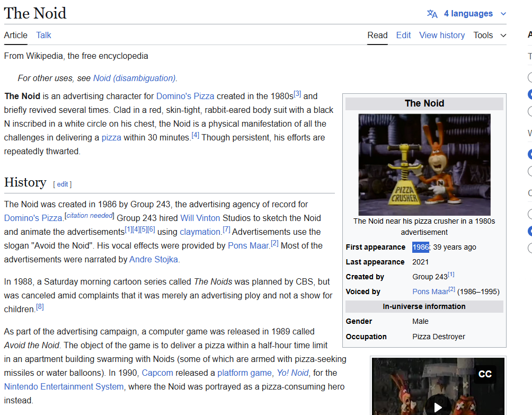Click the '4 languages' button text
The image size is (532, 415).
(x=468, y=14)
